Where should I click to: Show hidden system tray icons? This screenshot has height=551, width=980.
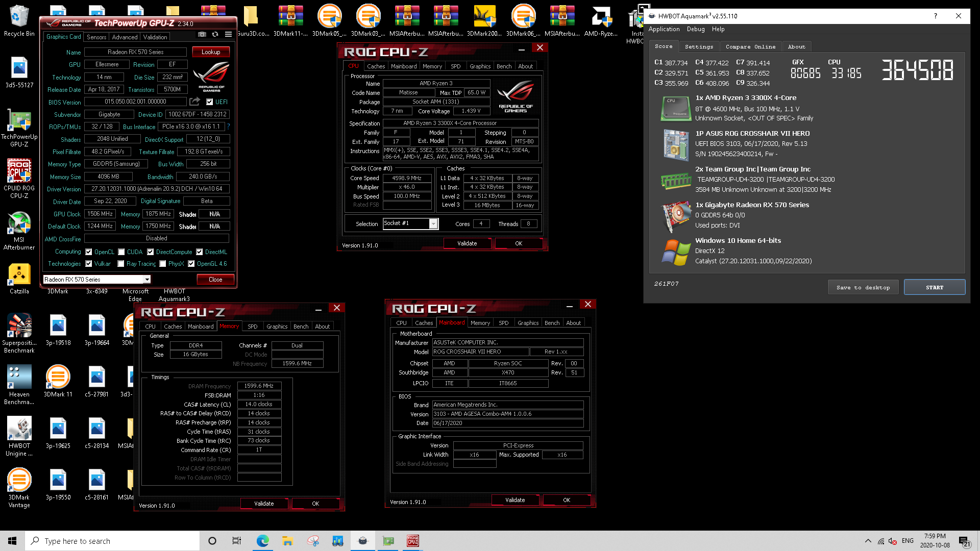point(868,541)
